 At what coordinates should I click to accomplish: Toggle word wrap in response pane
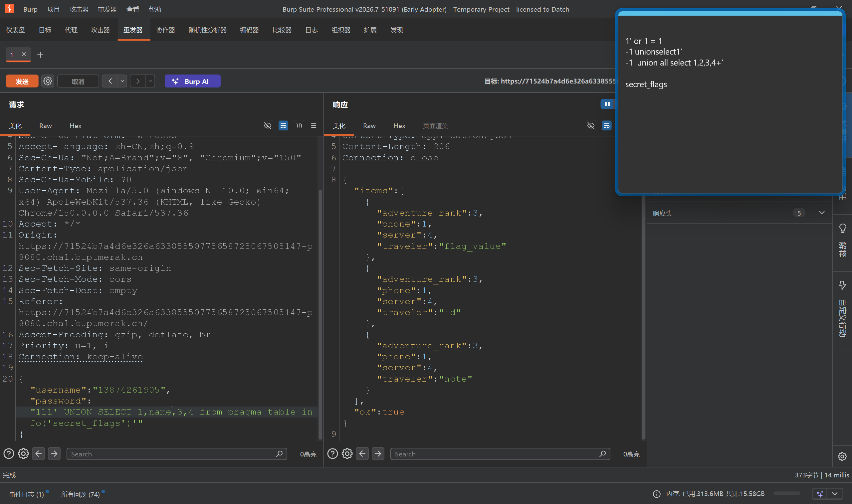[606, 126]
